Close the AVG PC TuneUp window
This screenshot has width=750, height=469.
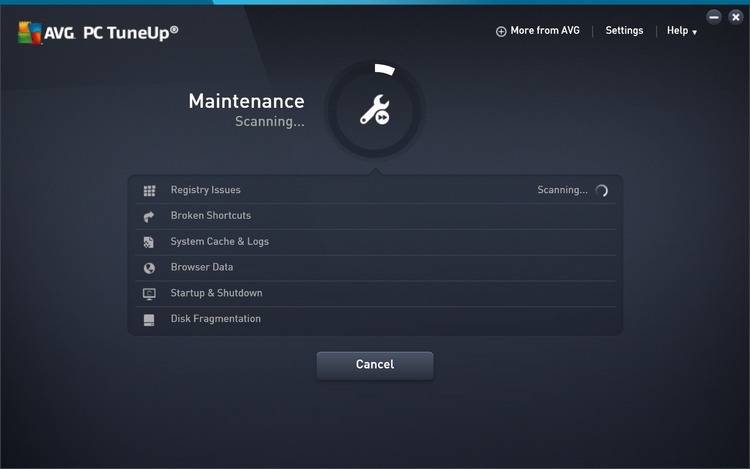[736, 17]
